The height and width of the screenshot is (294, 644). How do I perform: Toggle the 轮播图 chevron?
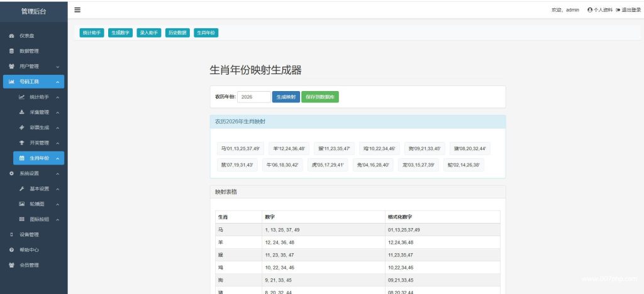[57, 204]
